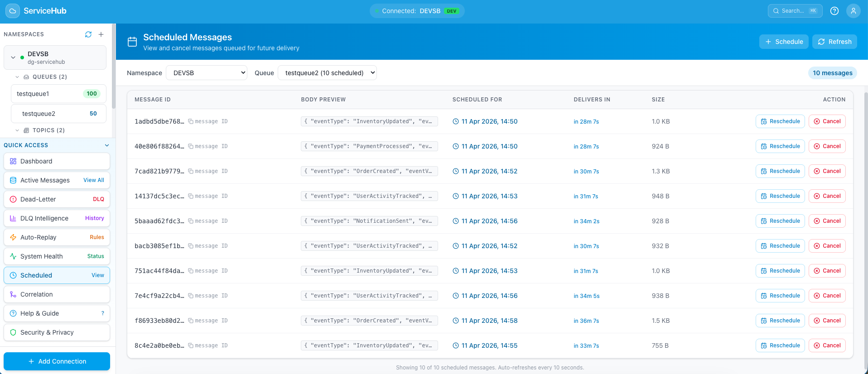This screenshot has width=868, height=374.
Task: Copy message ID for 7e4cf9a22cb4
Action: 191,296
